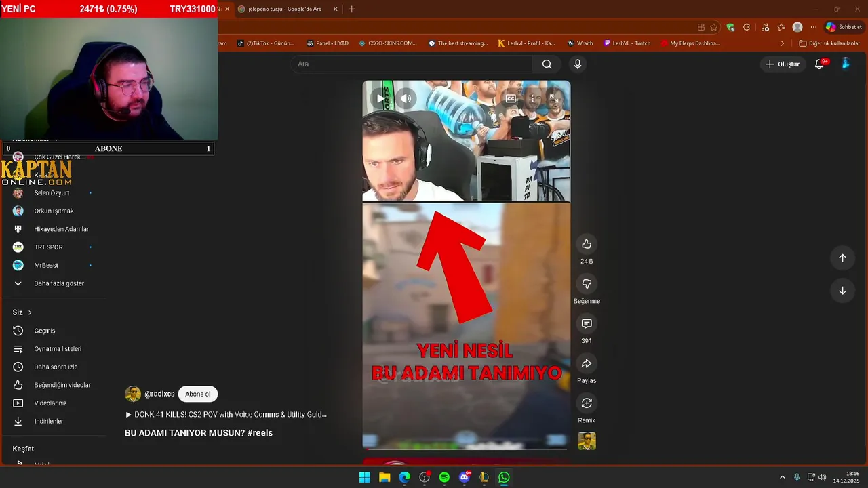Open the YouTube account avatar menu
868x488 pixels.
point(846,64)
